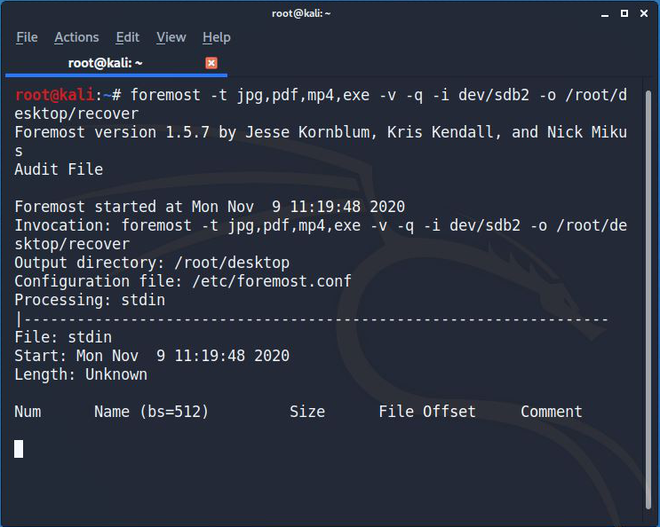
Task: Open the View menu
Action: pos(171,37)
